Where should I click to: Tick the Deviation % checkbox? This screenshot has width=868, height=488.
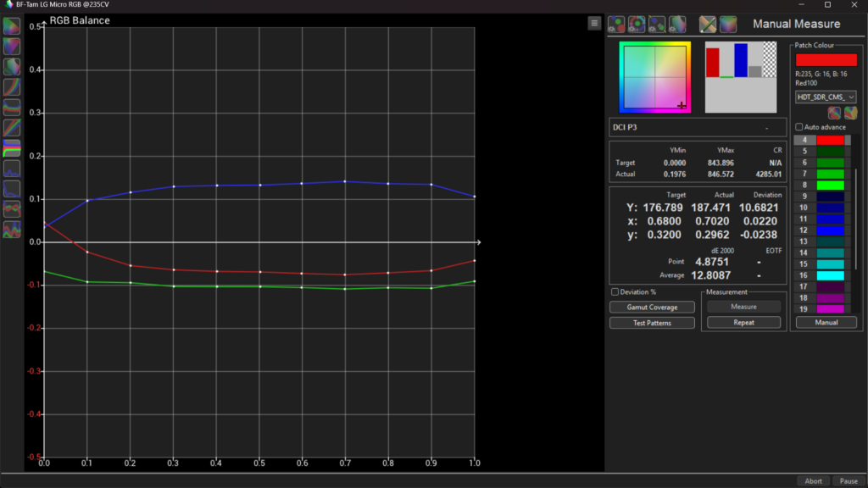[x=615, y=292]
